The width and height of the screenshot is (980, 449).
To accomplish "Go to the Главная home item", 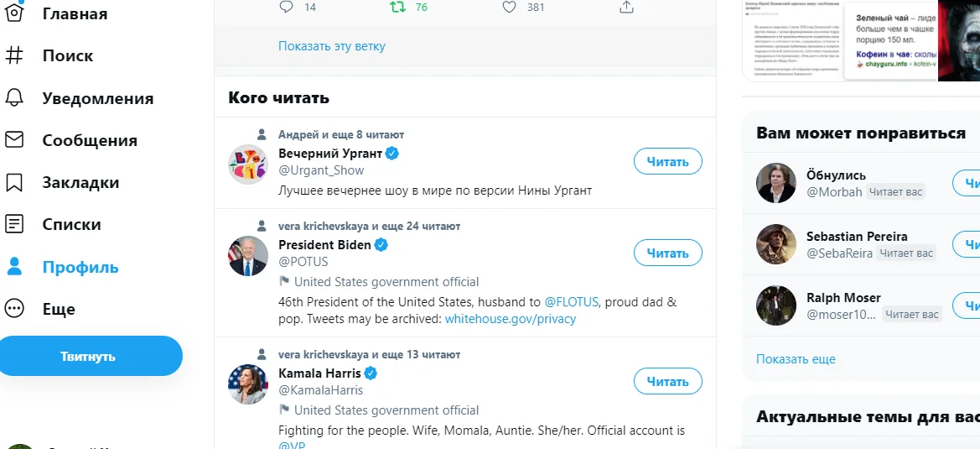I will (x=75, y=13).
